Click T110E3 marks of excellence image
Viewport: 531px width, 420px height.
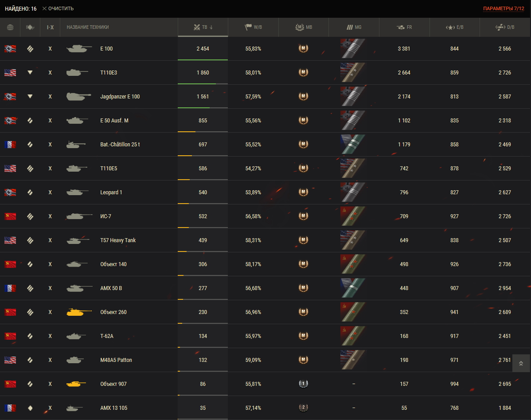(353, 73)
